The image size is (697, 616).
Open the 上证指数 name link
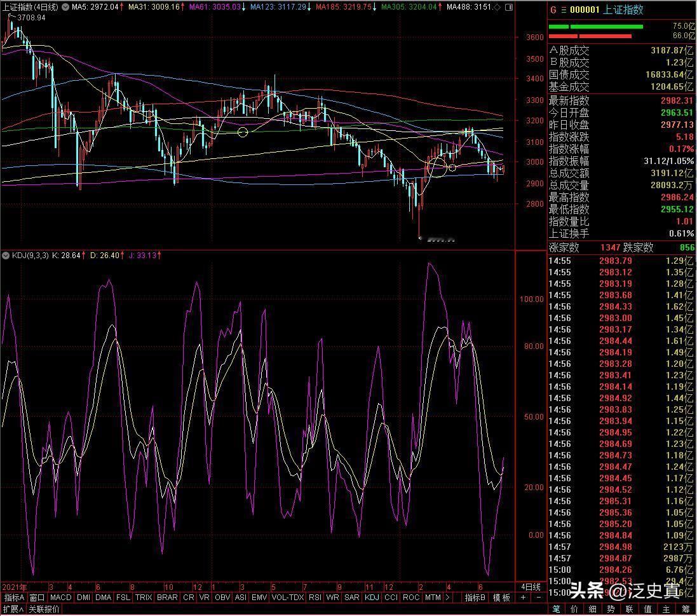pyautogui.click(x=622, y=10)
